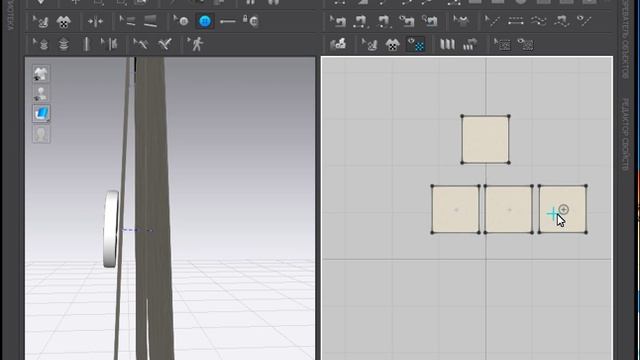This screenshot has height=360, width=640.
Task: Toggle Show Avatar in 3D view
Action: coord(41,93)
